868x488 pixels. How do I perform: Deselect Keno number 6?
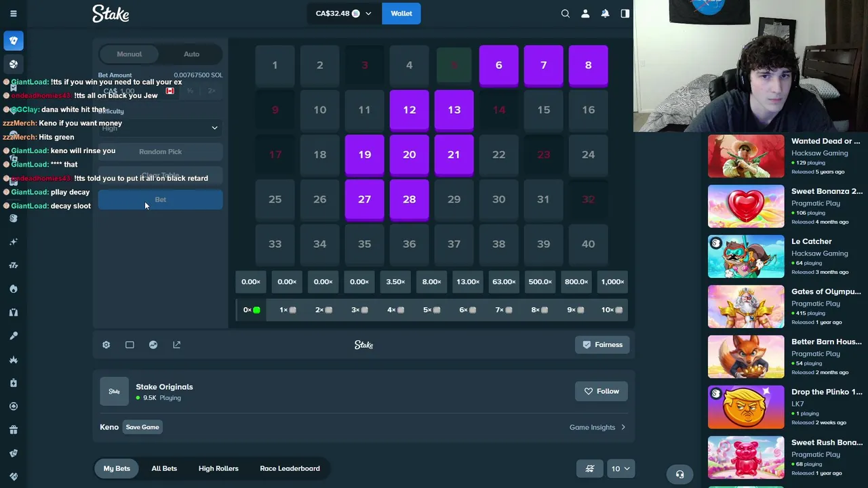pos(498,66)
